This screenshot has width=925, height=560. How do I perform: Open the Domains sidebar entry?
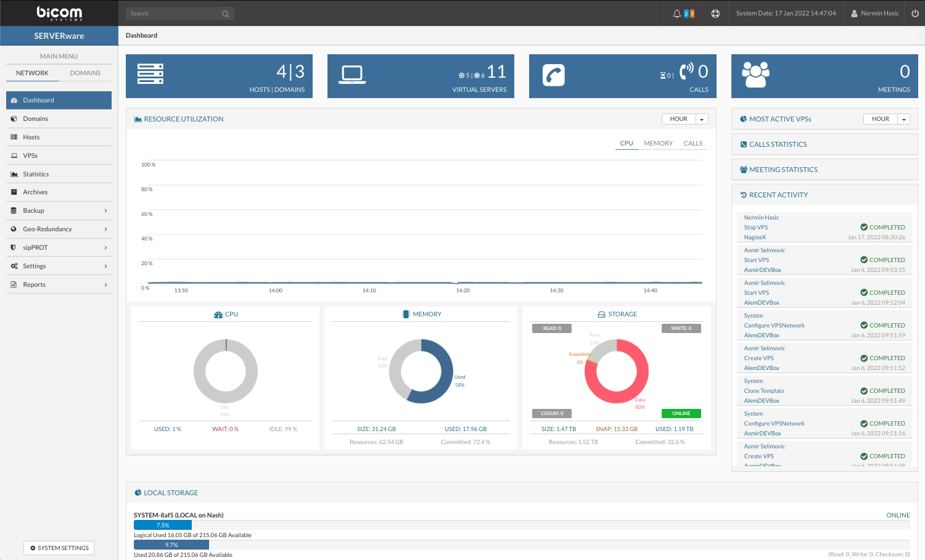pos(34,118)
